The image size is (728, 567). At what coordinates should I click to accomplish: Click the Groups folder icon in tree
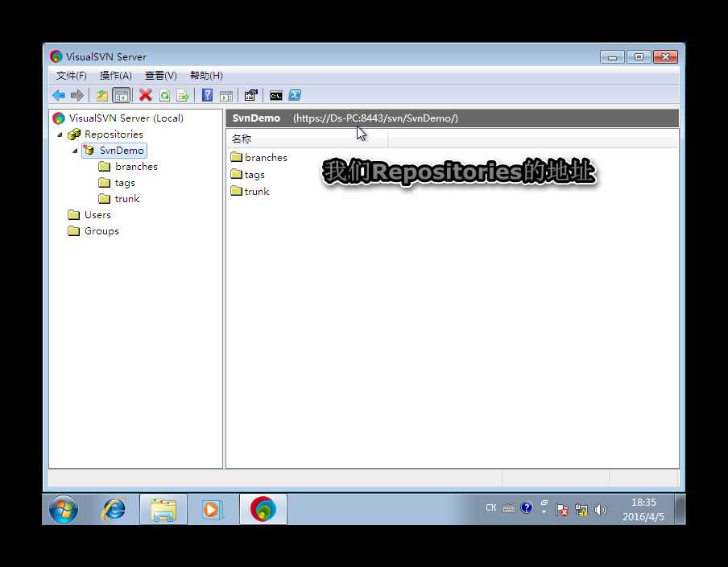73,231
